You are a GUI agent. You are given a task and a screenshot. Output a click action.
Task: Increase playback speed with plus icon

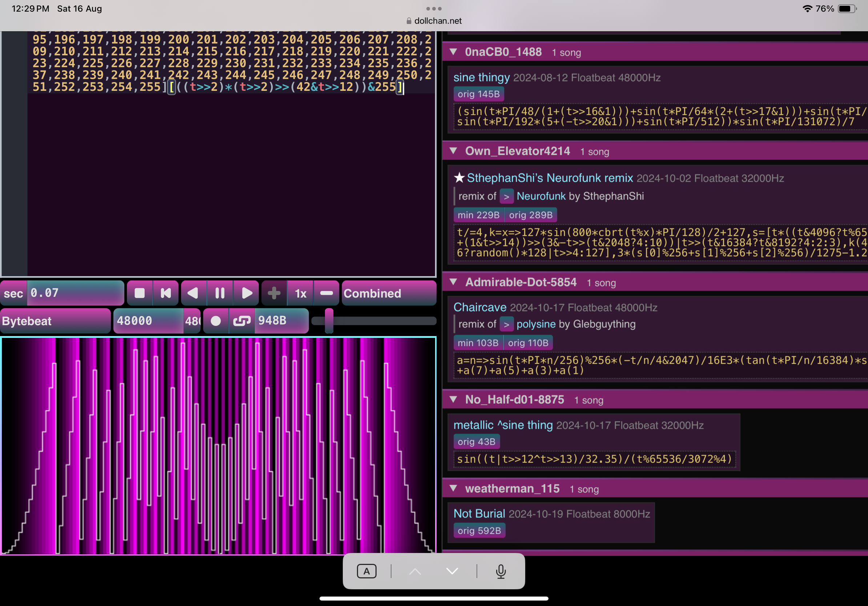pos(274,293)
